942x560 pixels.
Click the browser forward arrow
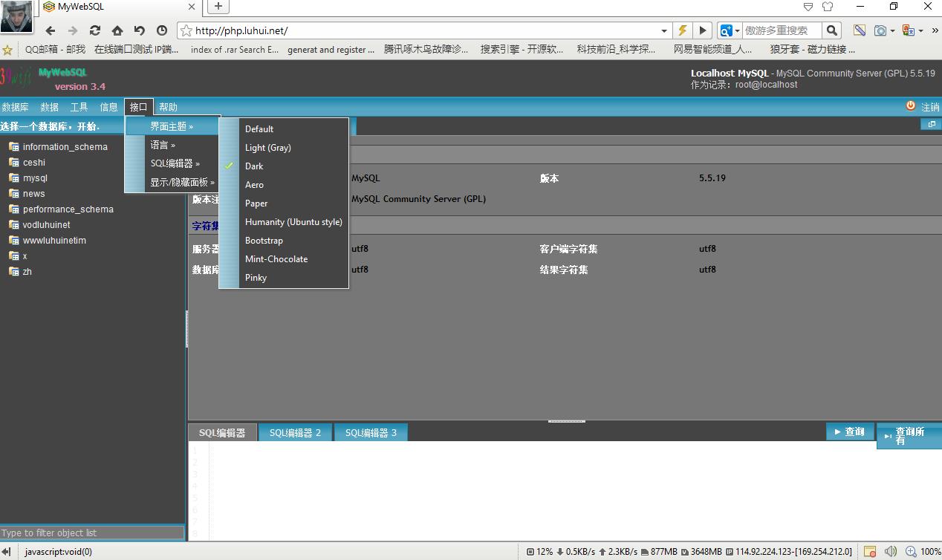[x=73, y=30]
